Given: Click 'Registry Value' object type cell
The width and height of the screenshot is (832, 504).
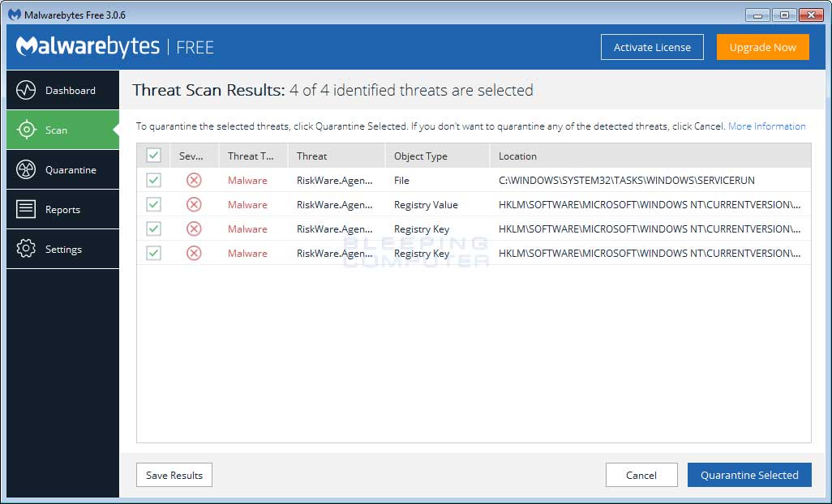Looking at the screenshot, I should (426, 204).
